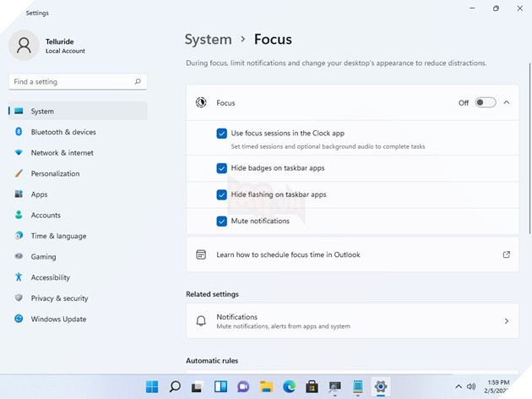Open Learn how to schedule focus time in Outlook

pos(352,254)
